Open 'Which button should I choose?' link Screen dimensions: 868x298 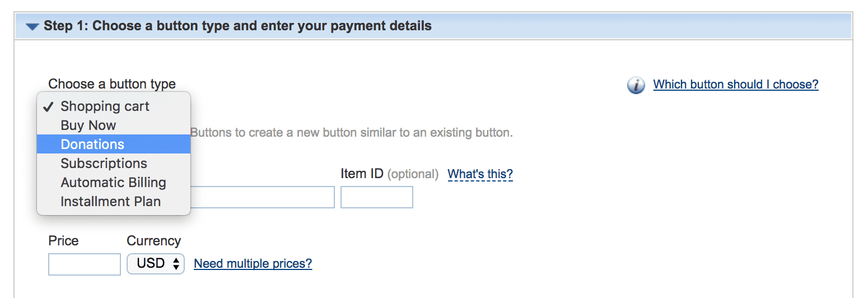pos(735,85)
